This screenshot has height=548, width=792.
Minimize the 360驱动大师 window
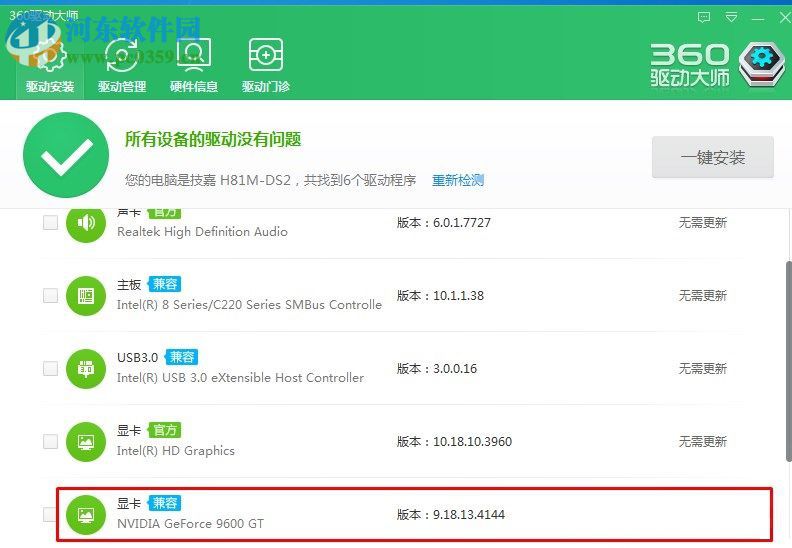(x=758, y=19)
